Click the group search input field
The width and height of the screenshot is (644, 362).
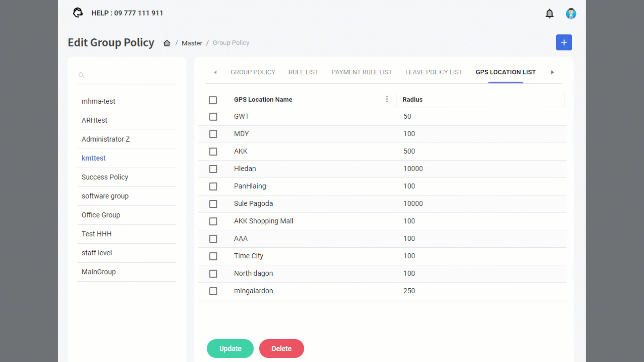(131, 75)
